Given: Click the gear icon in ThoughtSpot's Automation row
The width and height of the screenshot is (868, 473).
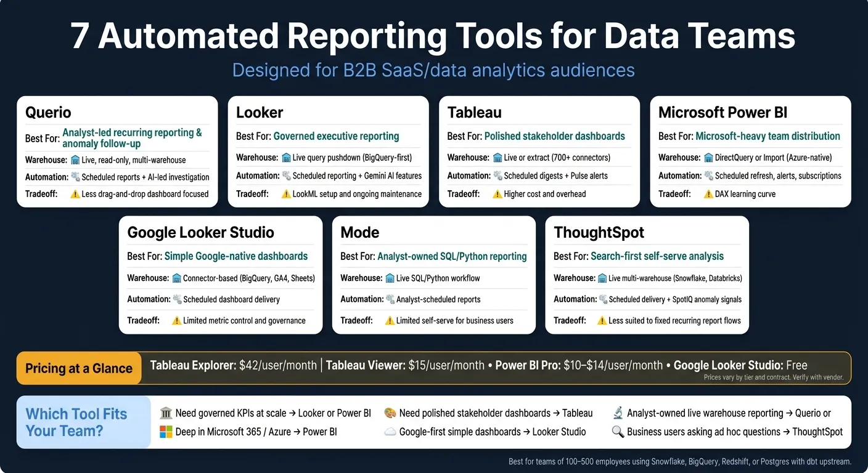Looking at the screenshot, I should pos(603,299).
